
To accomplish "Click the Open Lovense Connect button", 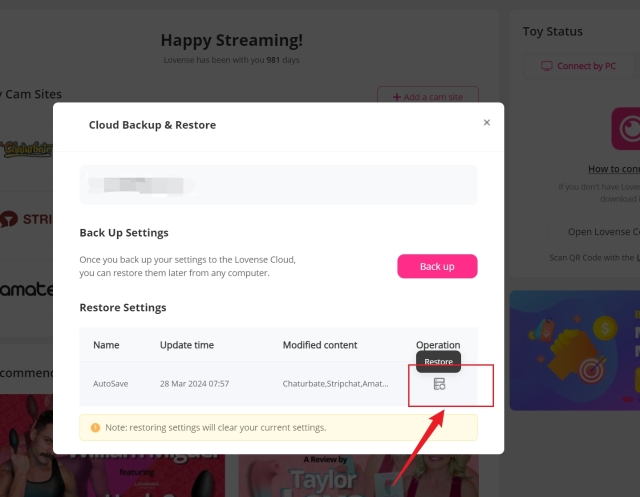I will (x=602, y=232).
